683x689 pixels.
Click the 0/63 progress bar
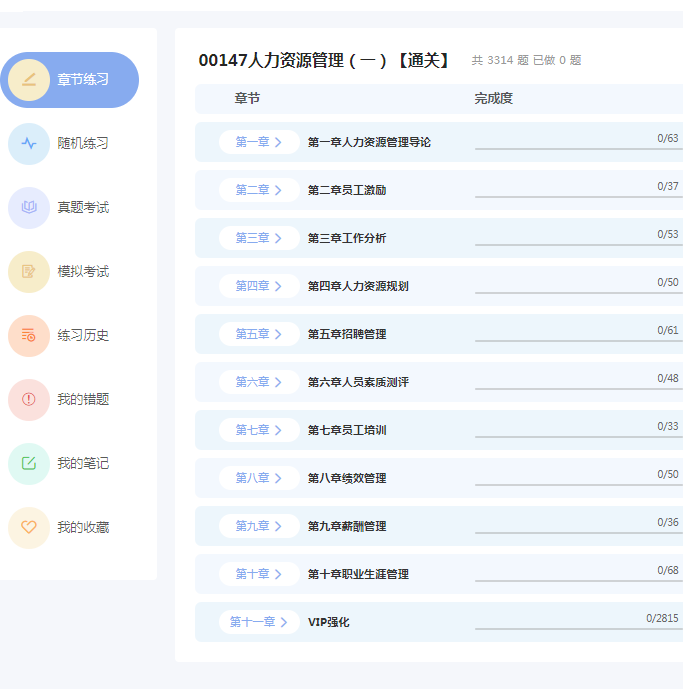(579, 149)
